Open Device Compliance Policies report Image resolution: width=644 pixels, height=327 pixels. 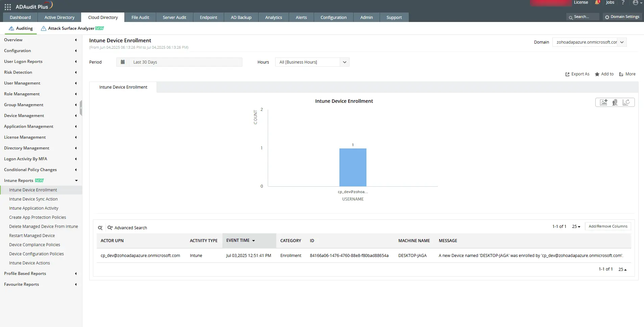[x=35, y=245]
